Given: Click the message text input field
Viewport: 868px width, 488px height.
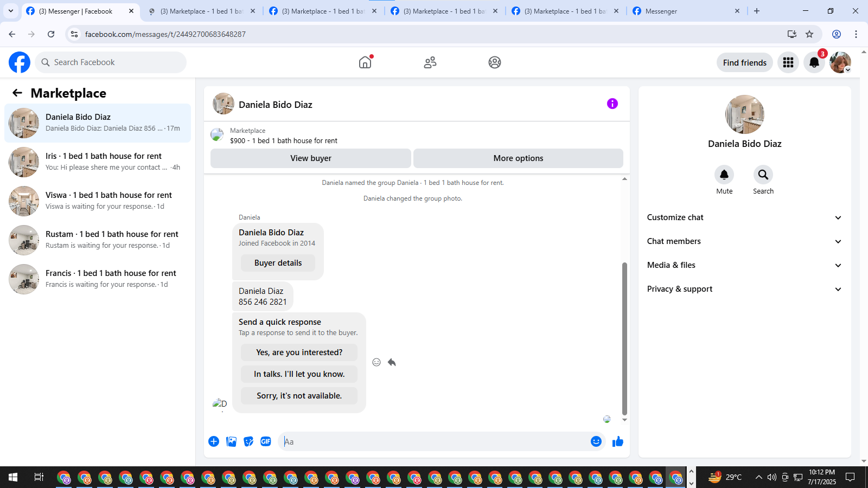Looking at the screenshot, I should (x=434, y=441).
